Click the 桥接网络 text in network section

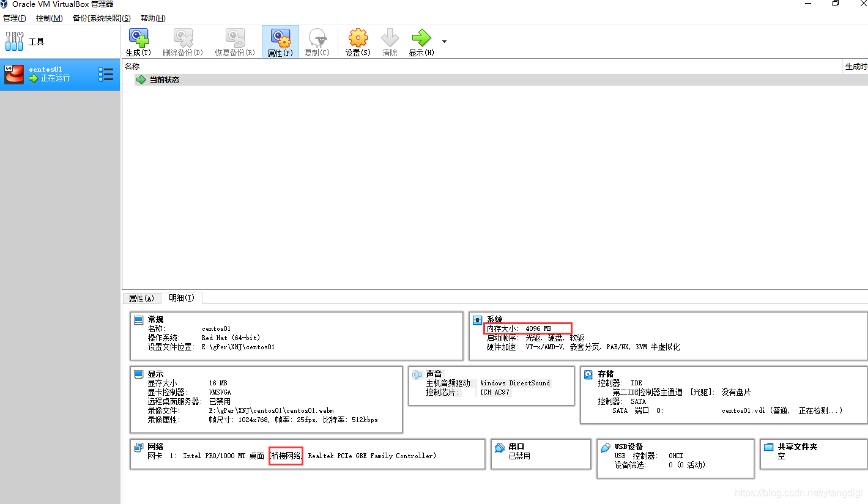click(x=286, y=456)
